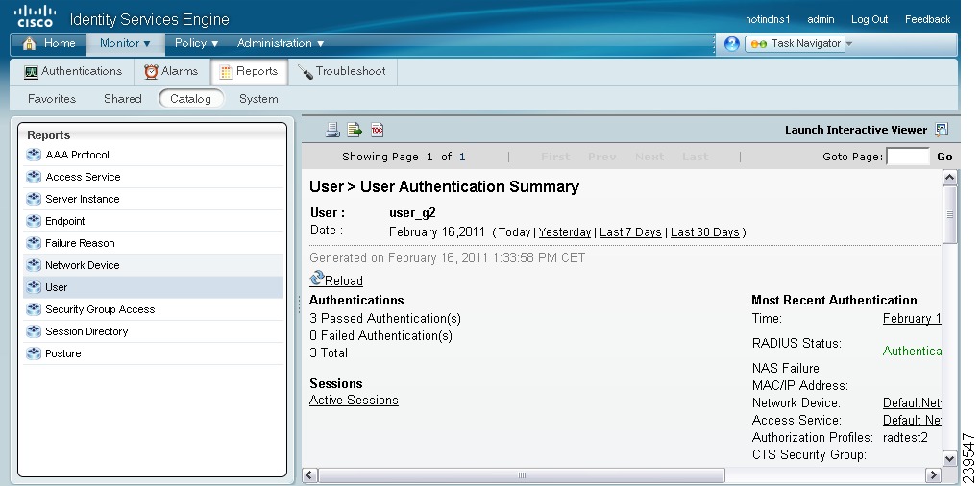Open the Monitor dropdown menu
The image size is (980, 486).
125,43
